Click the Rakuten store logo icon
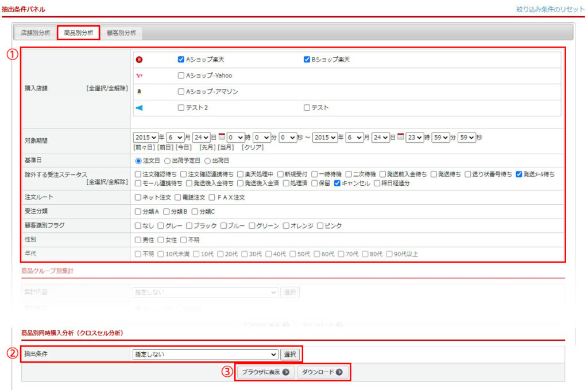 point(139,60)
